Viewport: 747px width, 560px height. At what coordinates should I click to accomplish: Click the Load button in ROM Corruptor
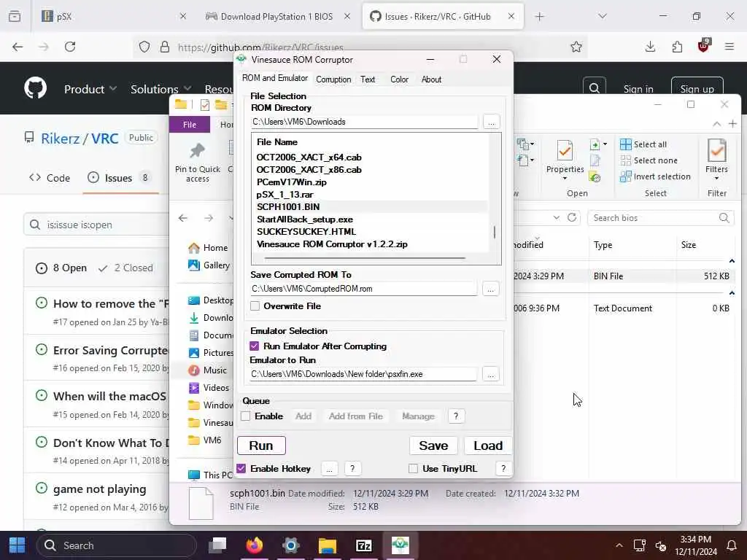coord(488,446)
